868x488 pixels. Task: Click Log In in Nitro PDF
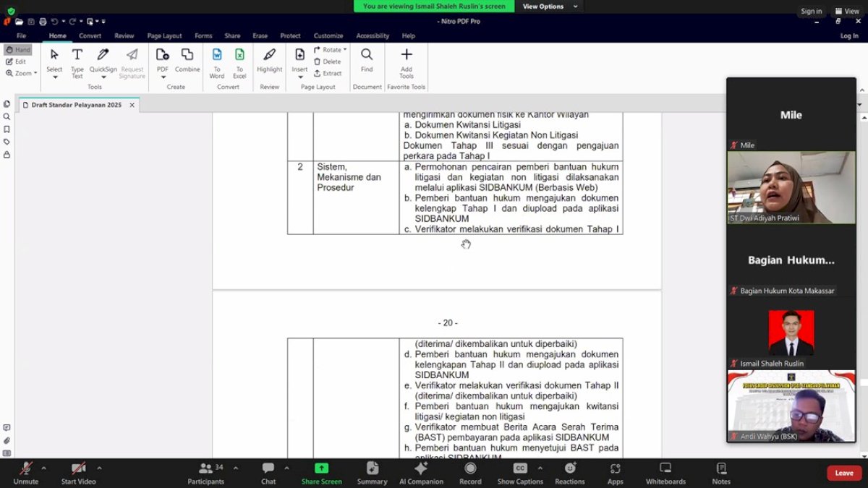click(849, 35)
